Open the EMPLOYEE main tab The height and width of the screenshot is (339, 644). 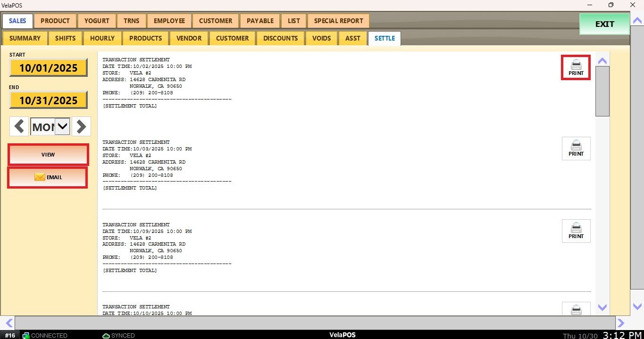(x=169, y=21)
